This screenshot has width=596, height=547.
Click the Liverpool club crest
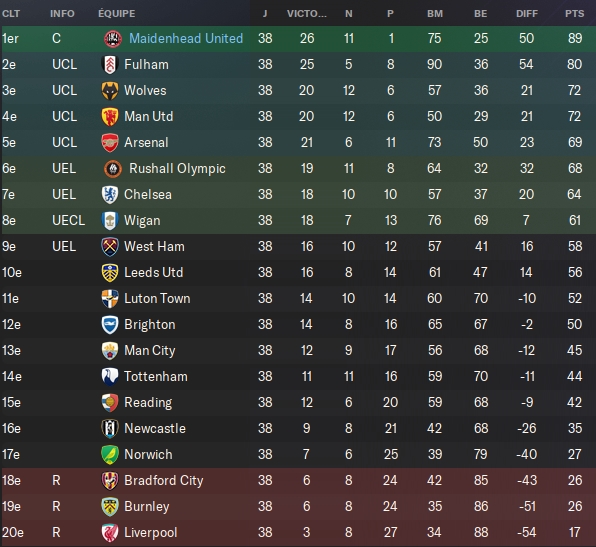pos(110,533)
